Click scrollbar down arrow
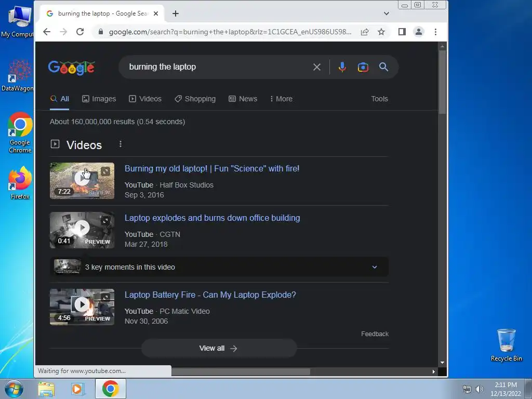This screenshot has width=532, height=399. [x=442, y=362]
